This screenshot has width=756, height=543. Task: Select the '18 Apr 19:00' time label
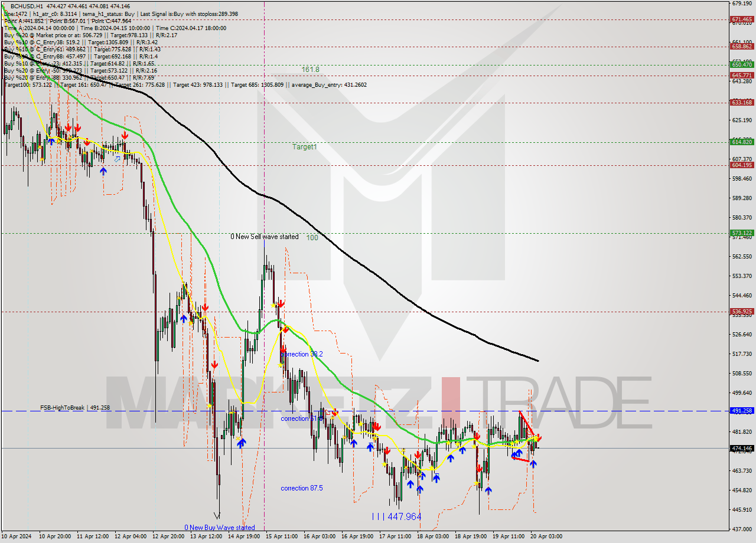pyautogui.click(x=471, y=537)
